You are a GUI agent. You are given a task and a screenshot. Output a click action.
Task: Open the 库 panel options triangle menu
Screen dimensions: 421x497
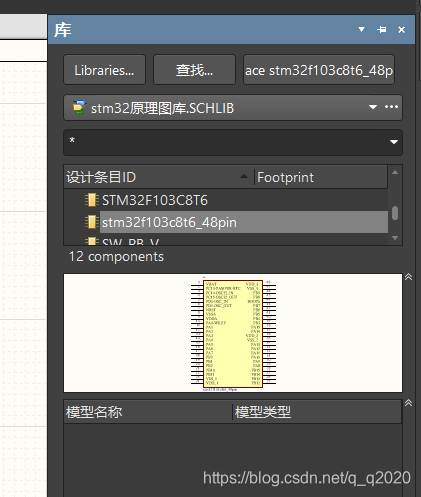tap(361, 30)
